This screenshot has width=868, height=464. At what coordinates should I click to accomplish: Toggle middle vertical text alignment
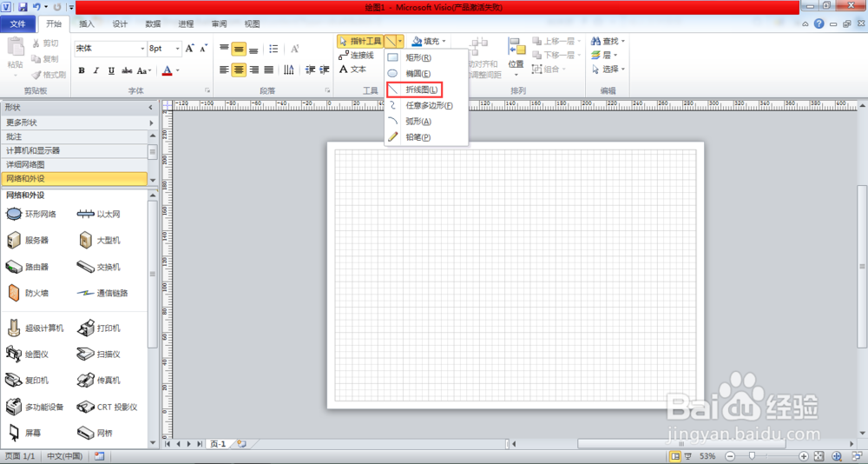239,49
